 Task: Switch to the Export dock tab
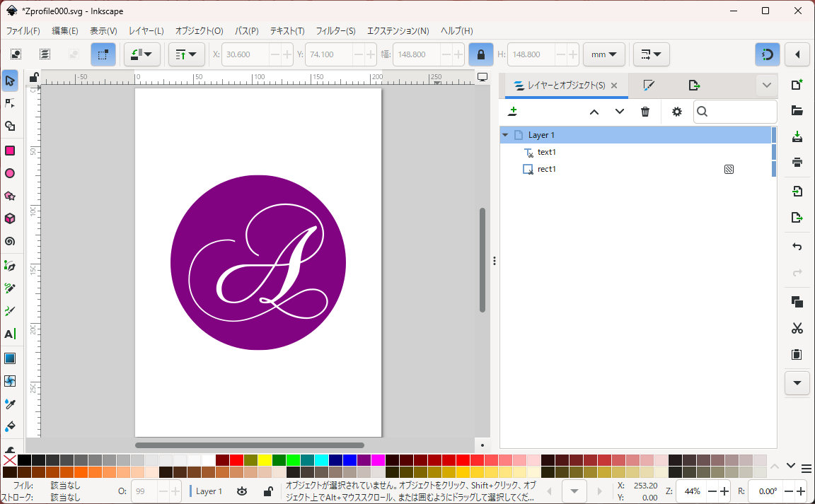(x=695, y=86)
